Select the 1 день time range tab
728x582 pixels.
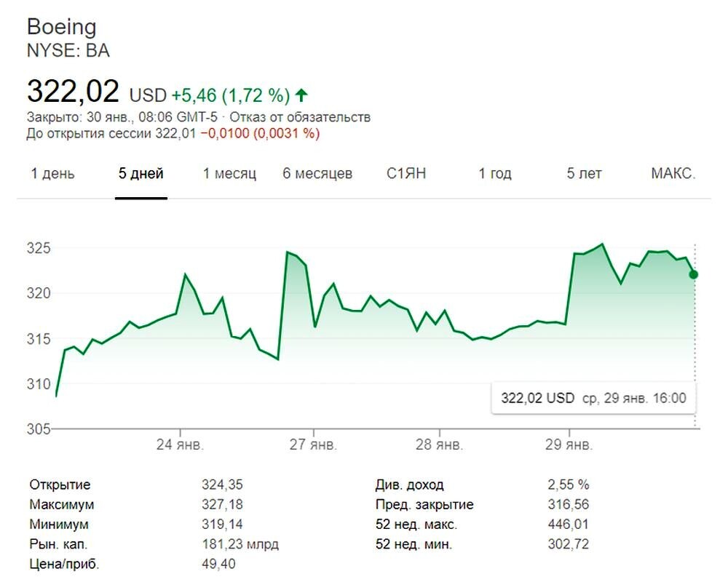pos(52,174)
